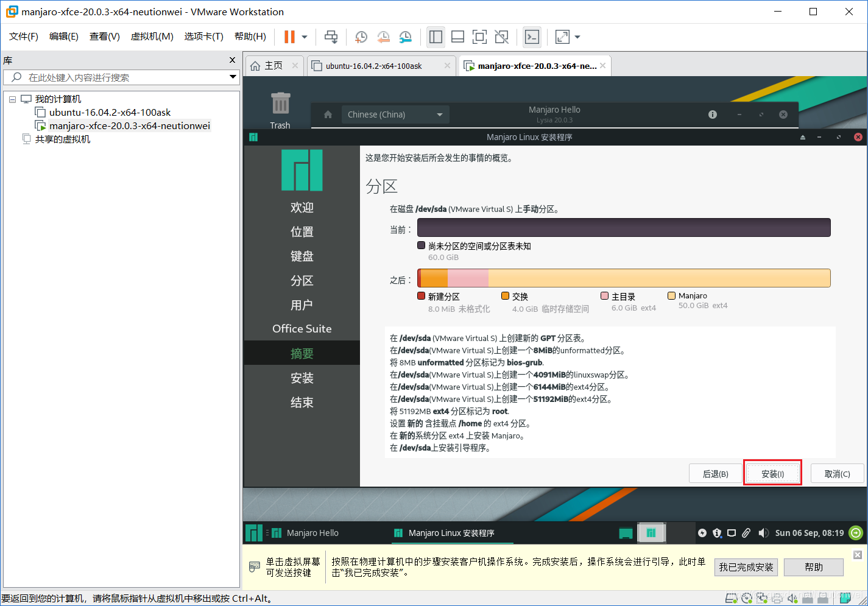The width and height of the screenshot is (868, 606).
Task: Enter full screen mode
Action: [479, 37]
